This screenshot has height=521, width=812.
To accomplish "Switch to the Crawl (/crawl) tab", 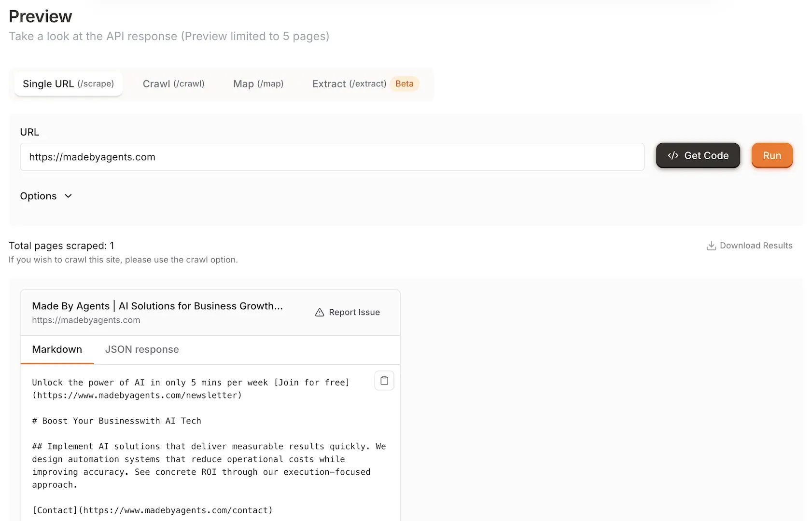I will coord(174,84).
